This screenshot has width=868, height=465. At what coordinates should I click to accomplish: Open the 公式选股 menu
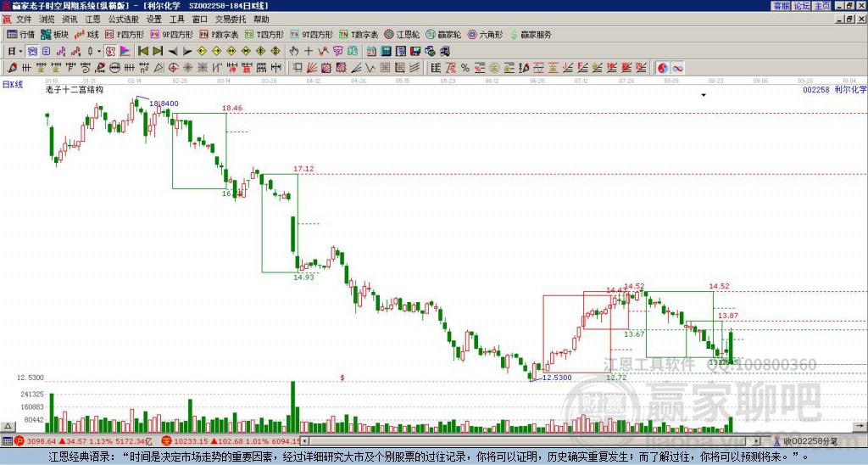tap(124, 20)
